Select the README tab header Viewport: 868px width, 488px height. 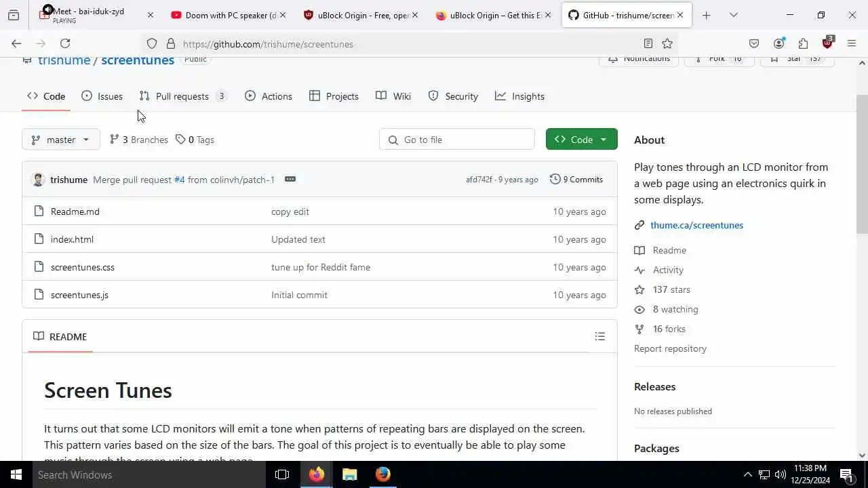pos(60,336)
